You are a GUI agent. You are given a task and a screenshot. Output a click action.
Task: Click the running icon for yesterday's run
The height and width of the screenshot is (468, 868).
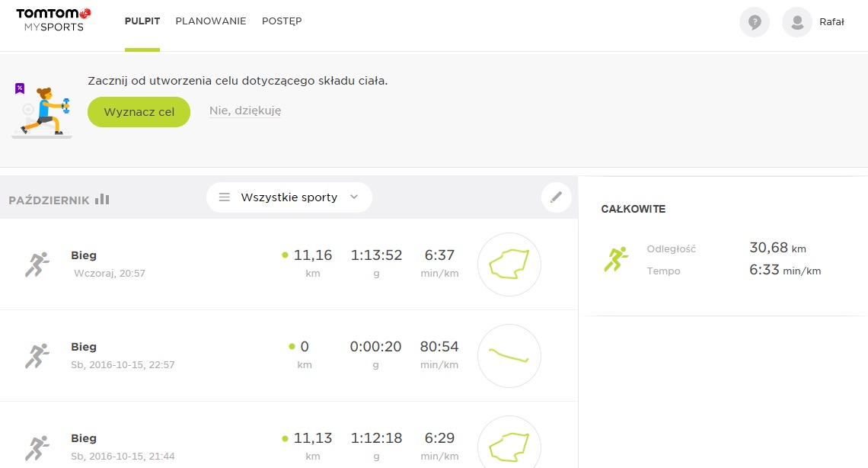pyautogui.click(x=37, y=264)
